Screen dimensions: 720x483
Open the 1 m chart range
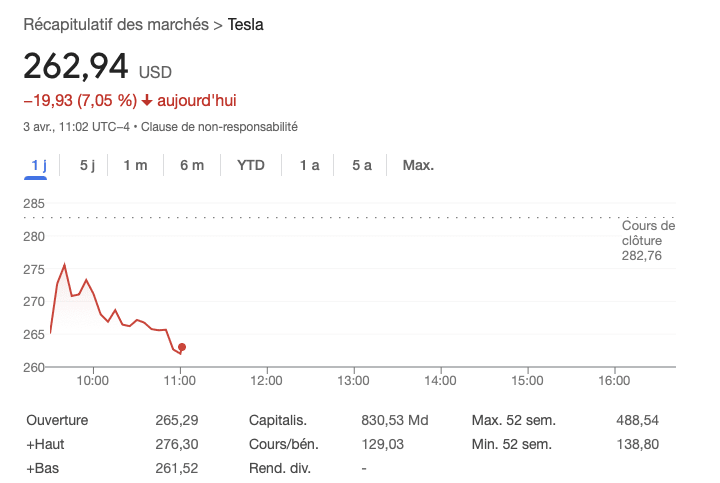pos(135,165)
